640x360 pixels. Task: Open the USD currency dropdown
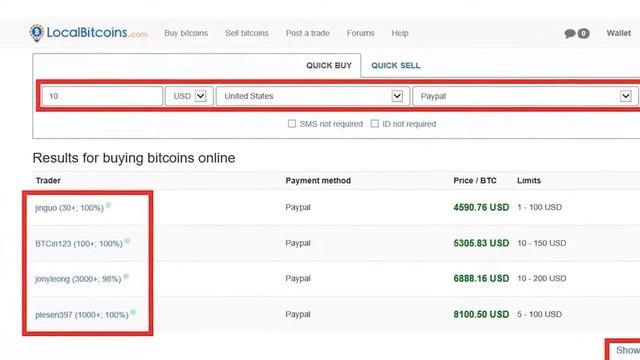click(x=189, y=96)
